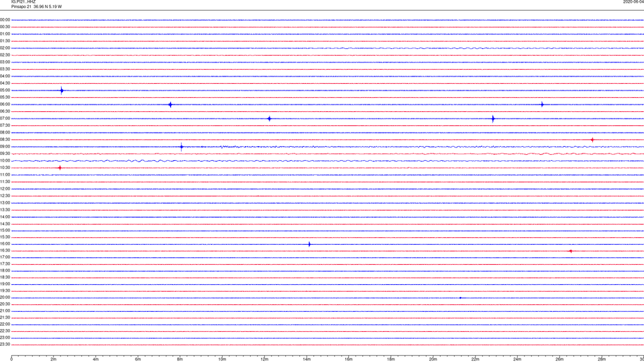Click the 07:00 trace spike near 12 minutes
644x362 pixels.
pos(270,119)
